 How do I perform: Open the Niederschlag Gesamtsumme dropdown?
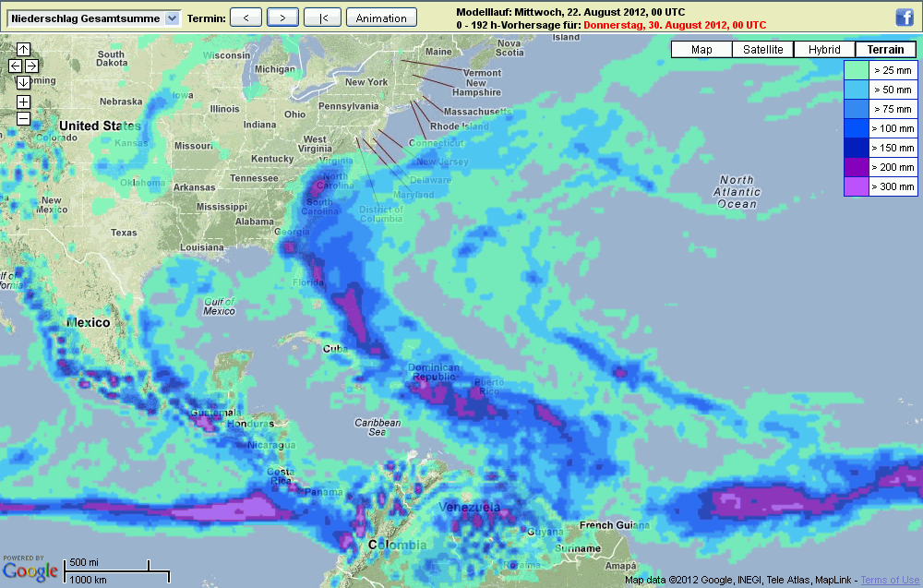(x=93, y=18)
